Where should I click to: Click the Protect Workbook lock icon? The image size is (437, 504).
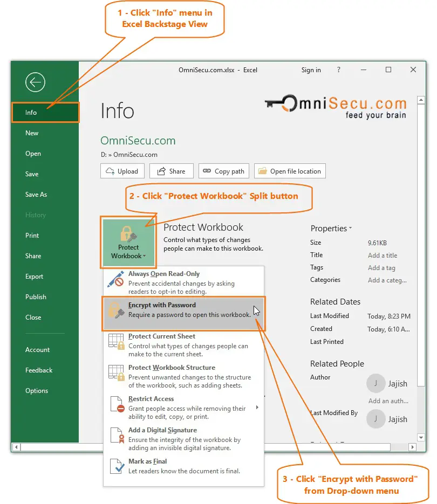(128, 234)
